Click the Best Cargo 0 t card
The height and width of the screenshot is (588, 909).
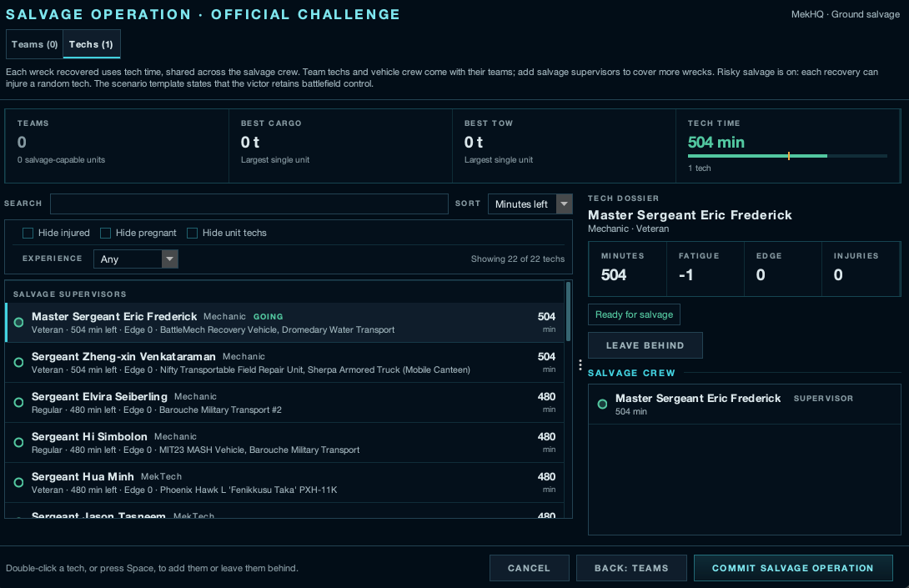[x=341, y=146]
